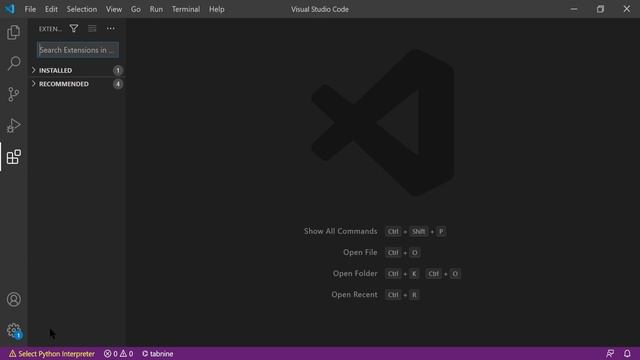The height and width of the screenshot is (360, 640).
Task: Expand the INSTALLED extensions section
Action: (77, 70)
